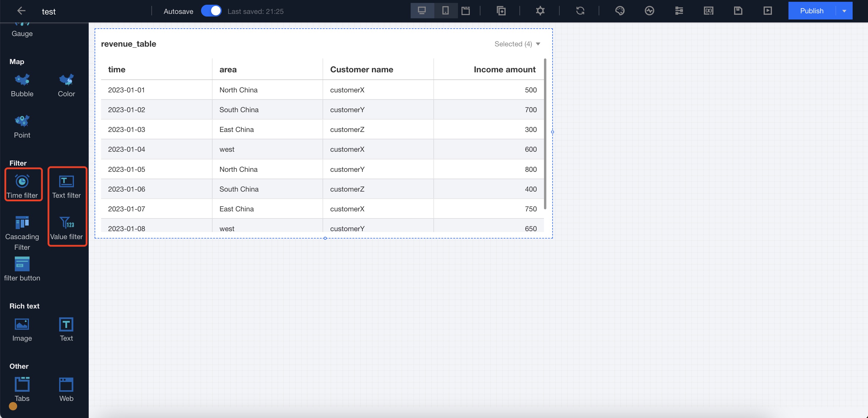The image size is (868, 418).
Task: Open the Selected (4) columns dropdown
Action: pos(517,44)
